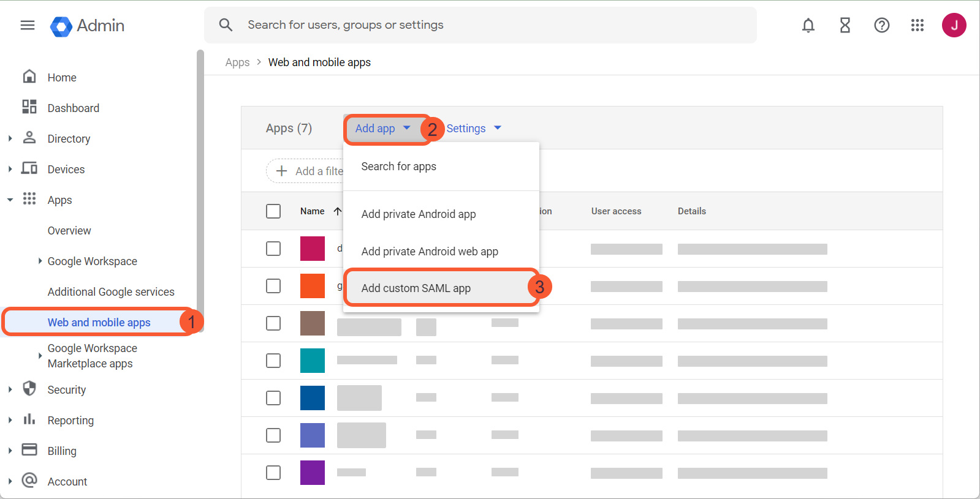The width and height of the screenshot is (980, 499).
Task: Click the Details column header
Action: pyautogui.click(x=692, y=211)
